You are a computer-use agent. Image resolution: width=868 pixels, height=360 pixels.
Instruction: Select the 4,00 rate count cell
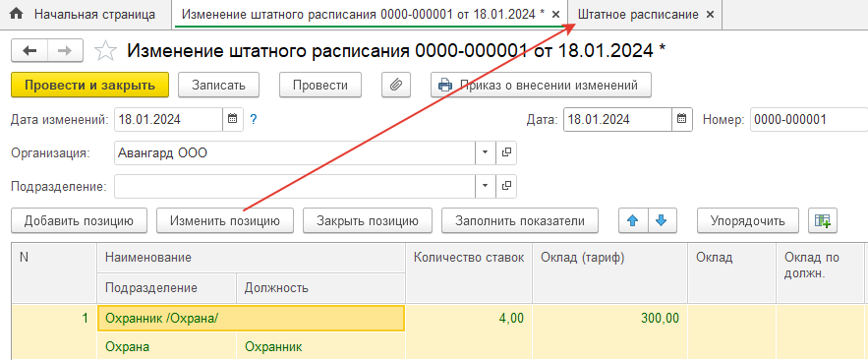coord(469,332)
